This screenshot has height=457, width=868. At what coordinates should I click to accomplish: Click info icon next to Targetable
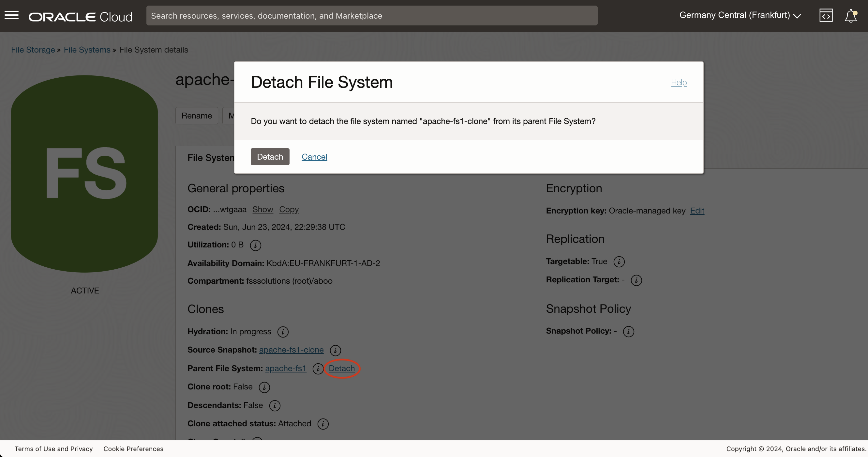tap(619, 262)
